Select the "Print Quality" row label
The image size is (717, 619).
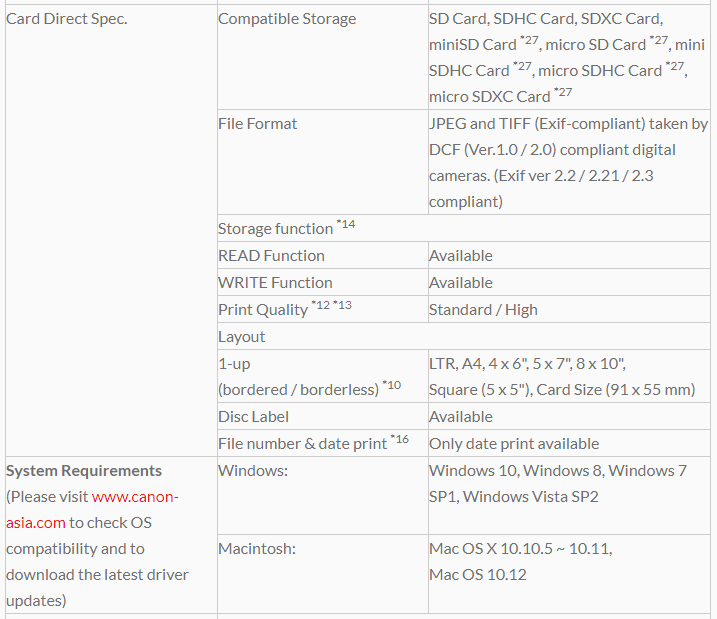263,310
